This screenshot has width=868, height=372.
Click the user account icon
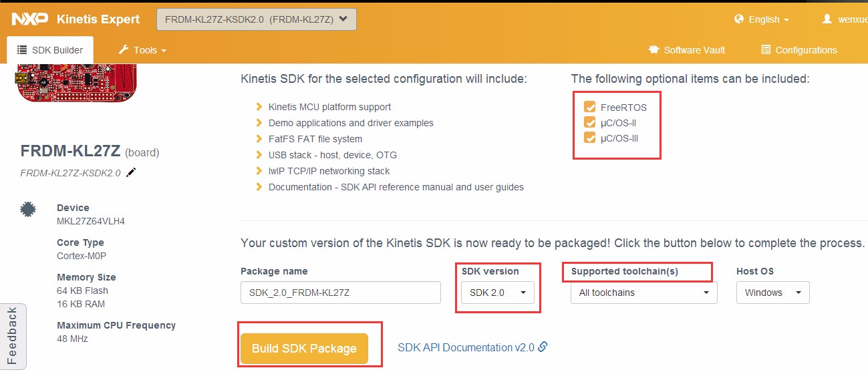click(827, 19)
